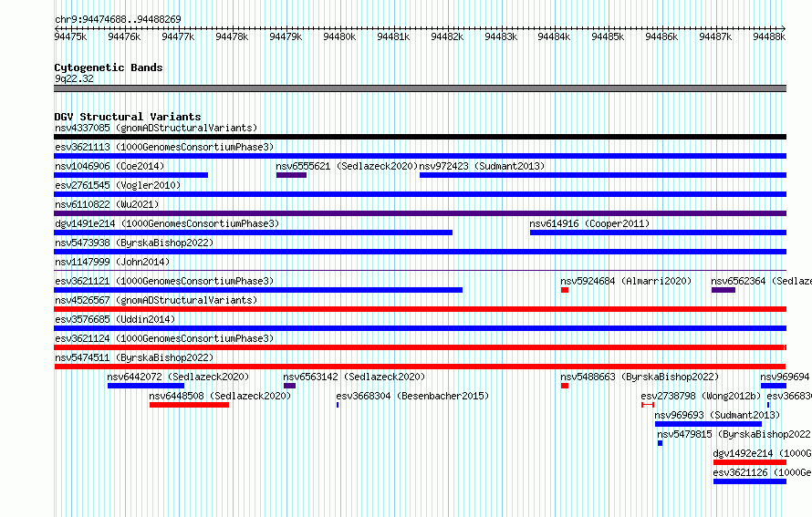Click nsv6448508 (Sedlazeck2020) label
The image size is (812, 517).
pos(220,396)
